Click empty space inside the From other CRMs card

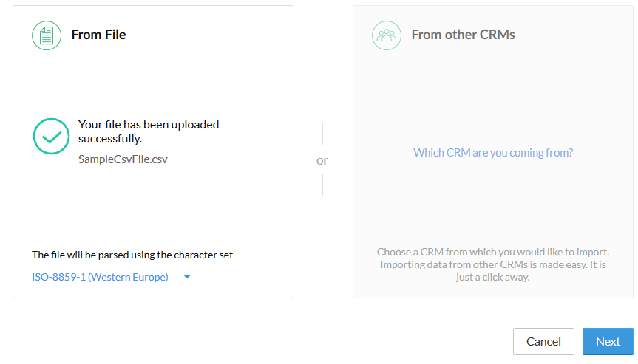(x=493, y=94)
